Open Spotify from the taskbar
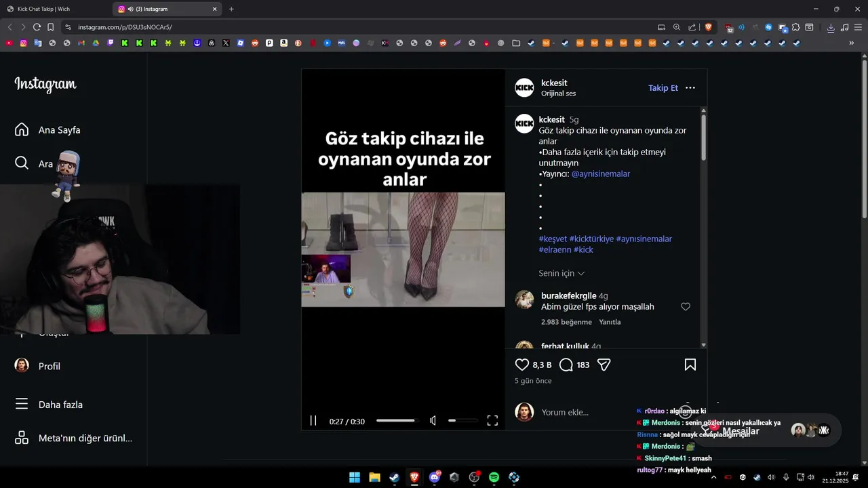Viewport: 868px width, 488px height. 494,477
